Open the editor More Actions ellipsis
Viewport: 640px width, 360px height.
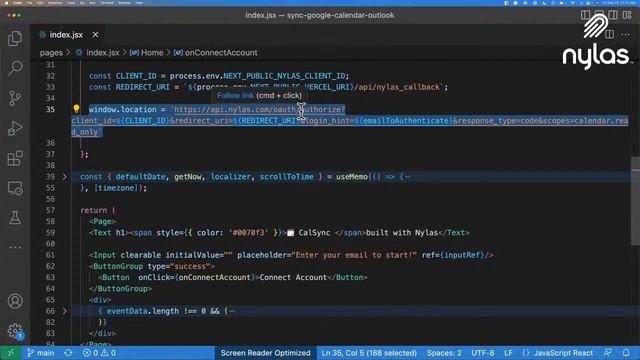click(625, 35)
